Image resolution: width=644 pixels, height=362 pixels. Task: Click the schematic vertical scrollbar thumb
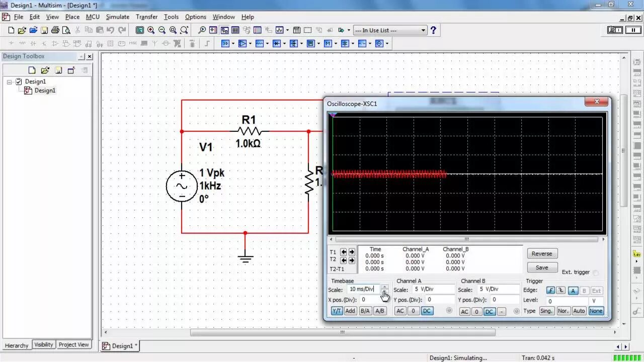coord(623,151)
